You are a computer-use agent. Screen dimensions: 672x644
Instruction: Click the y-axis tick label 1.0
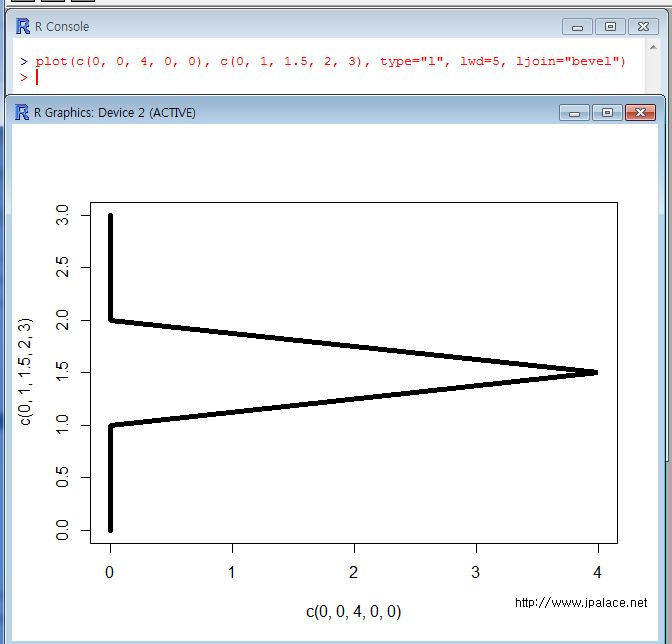coord(63,425)
